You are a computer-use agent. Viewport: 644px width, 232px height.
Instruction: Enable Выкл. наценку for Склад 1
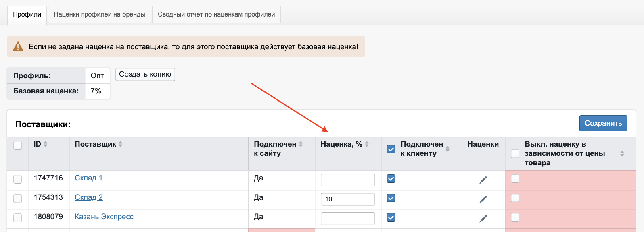point(515,178)
